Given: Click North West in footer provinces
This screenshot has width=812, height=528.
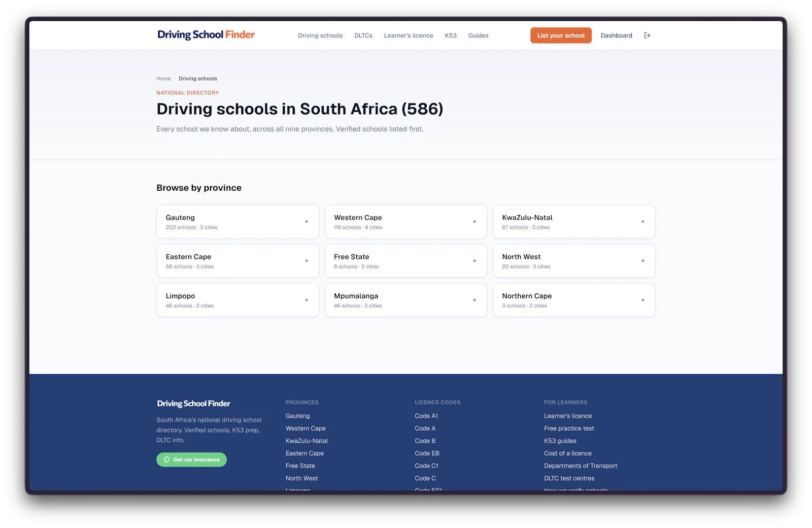Looking at the screenshot, I should point(301,478).
